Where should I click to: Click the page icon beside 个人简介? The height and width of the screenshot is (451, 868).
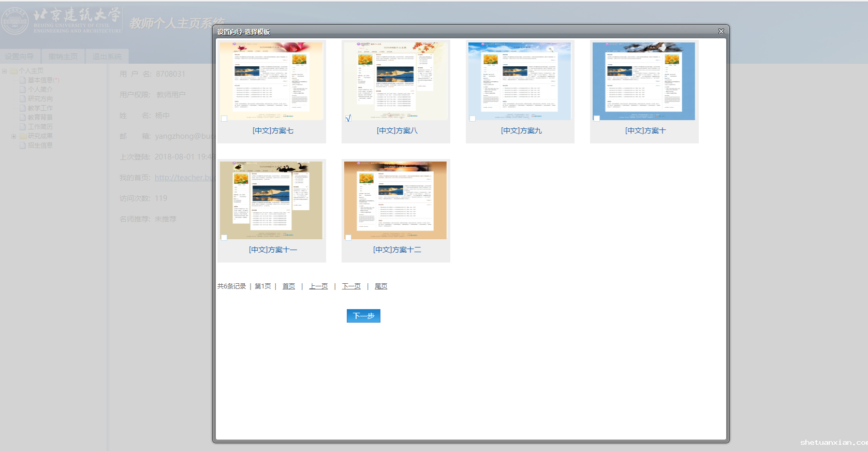tap(23, 90)
